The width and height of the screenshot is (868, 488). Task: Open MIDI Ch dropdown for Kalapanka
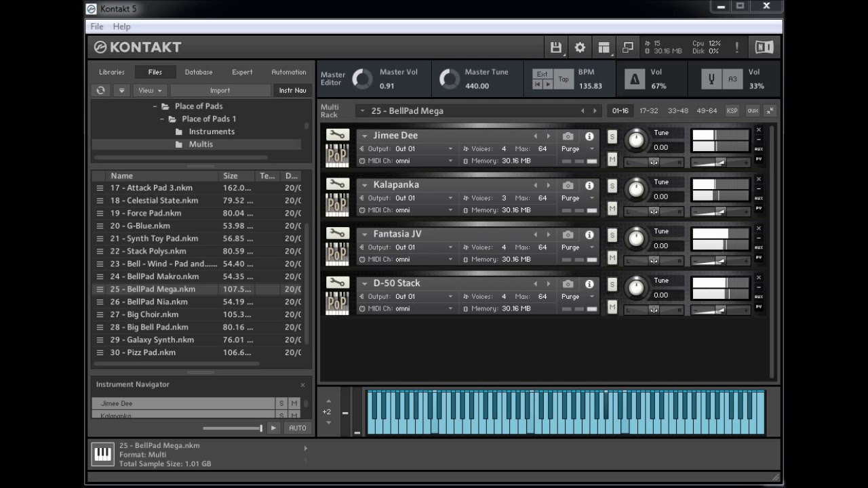[424, 210]
